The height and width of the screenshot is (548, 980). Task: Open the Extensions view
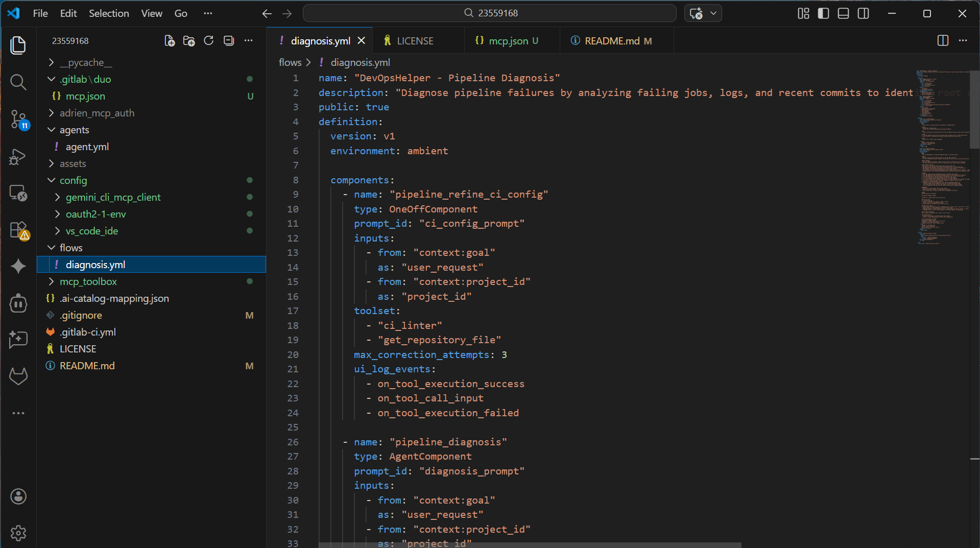[18, 230]
